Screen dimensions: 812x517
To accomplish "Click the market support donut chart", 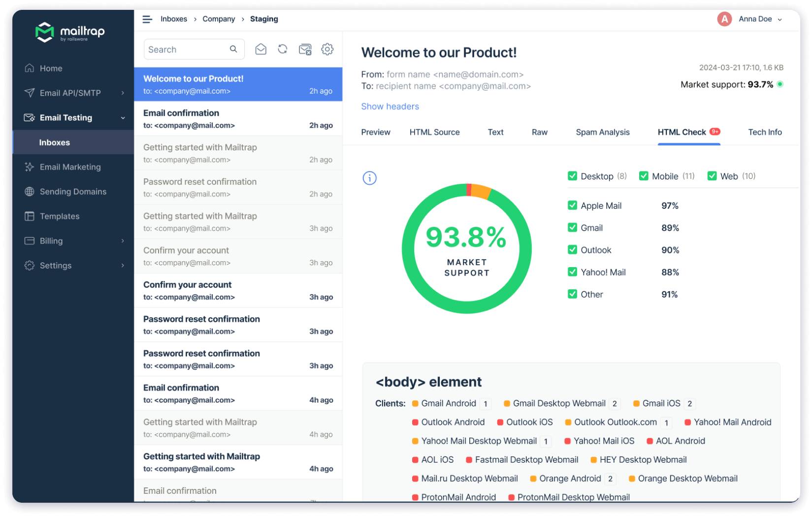I will tap(466, 248).
